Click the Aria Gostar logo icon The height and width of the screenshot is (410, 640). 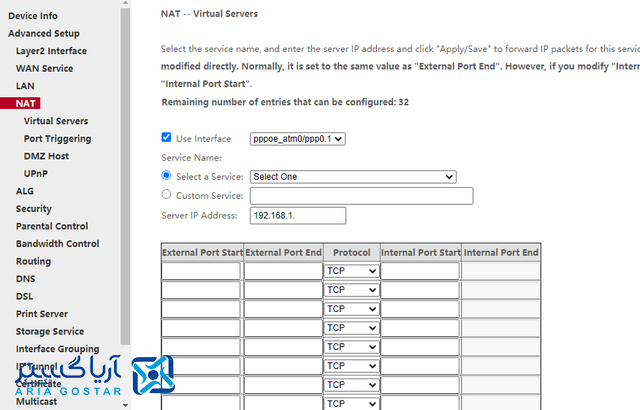tap(157, 375)
